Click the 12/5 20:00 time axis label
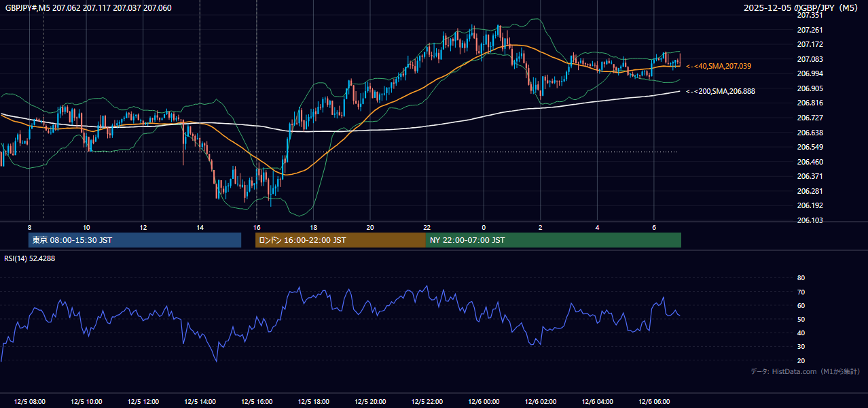The height and width of the screenshot is (408, 868). pyautogui.click(x=370, y=402)
